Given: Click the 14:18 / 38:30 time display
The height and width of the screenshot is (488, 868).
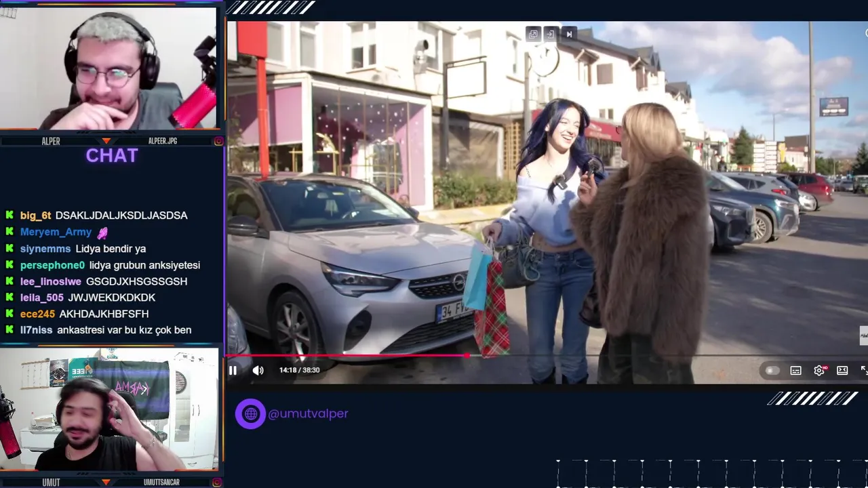Looking at the screenshot, I should [299, 370].
